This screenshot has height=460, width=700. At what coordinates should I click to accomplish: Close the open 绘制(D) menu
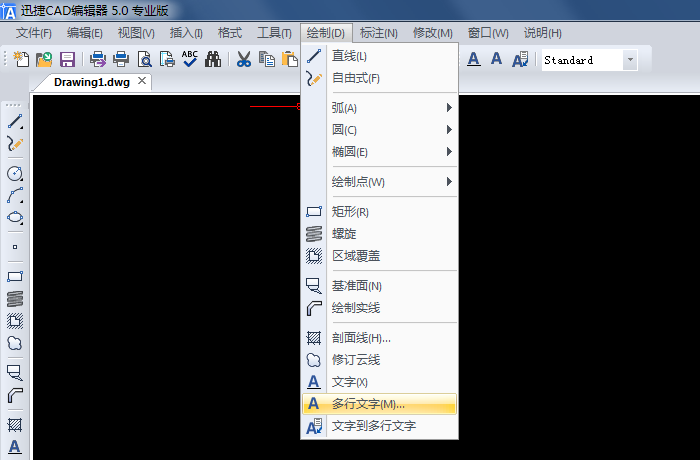click(x=326, y=33)
